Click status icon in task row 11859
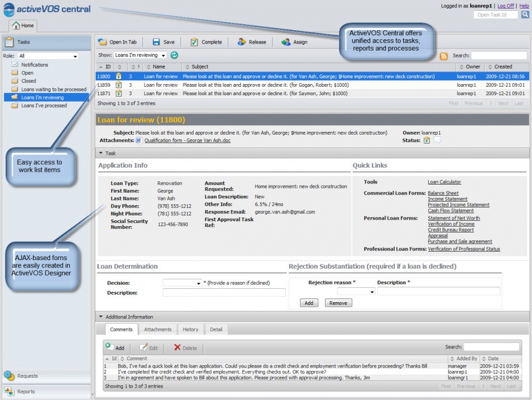Viewport: 532px width, 400px height. point(119,85)
